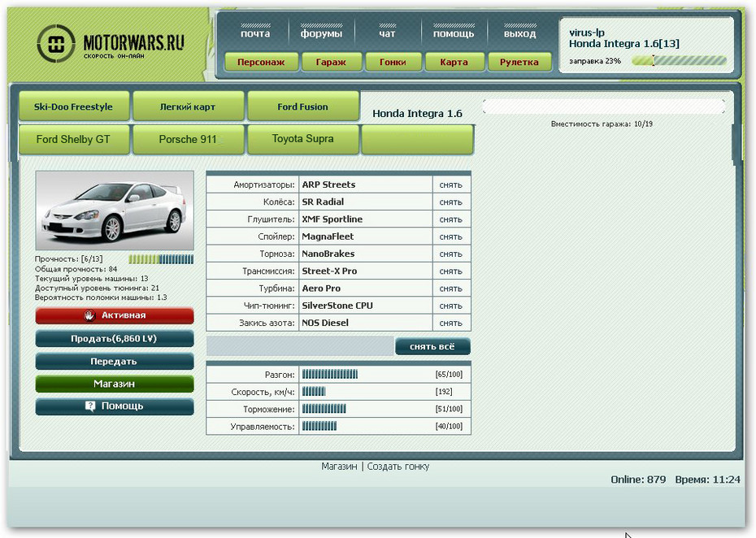The height and width of the screenshot is (538, 756).
Task: Open the чат link
Action: point(387,34)
